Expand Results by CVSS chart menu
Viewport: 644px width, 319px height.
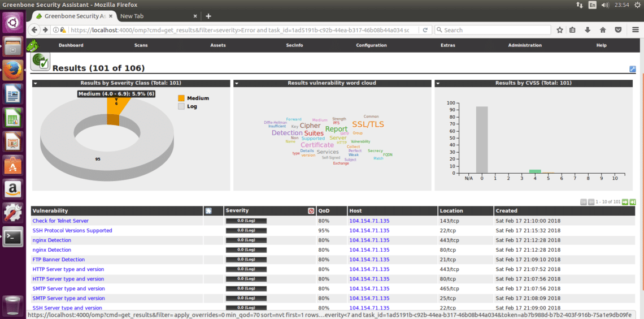(x=438, y=83)
